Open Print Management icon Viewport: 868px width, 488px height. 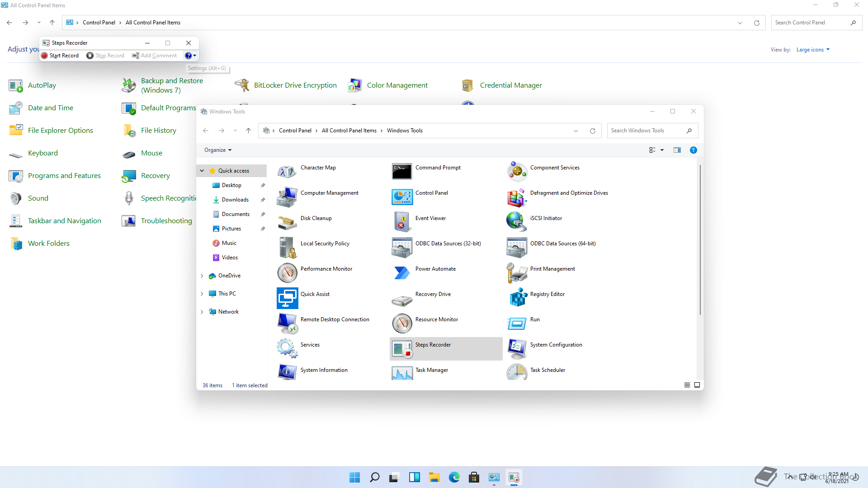pyautogui.click(x=517, y=273)
